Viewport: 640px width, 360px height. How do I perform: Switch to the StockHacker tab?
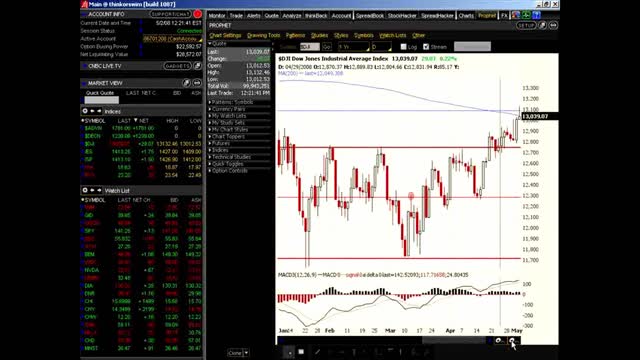pyautogui.click(x=402, y=16)
